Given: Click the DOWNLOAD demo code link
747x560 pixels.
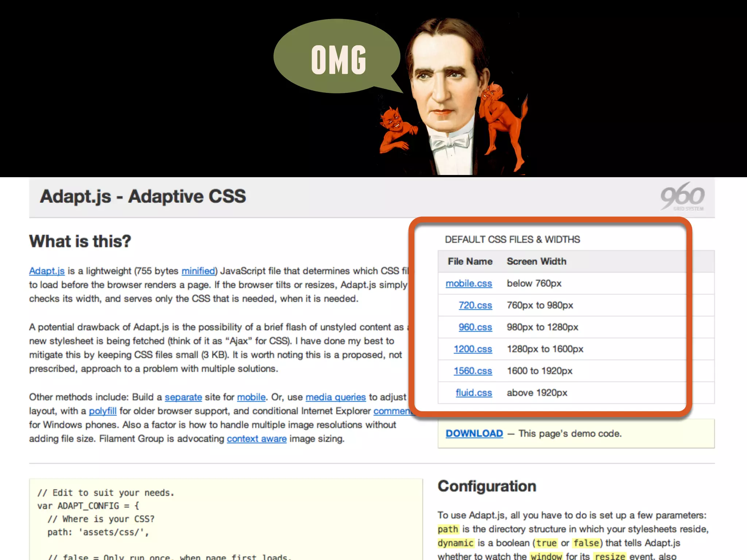Looking at the screenshot, I should pos(474,433).
